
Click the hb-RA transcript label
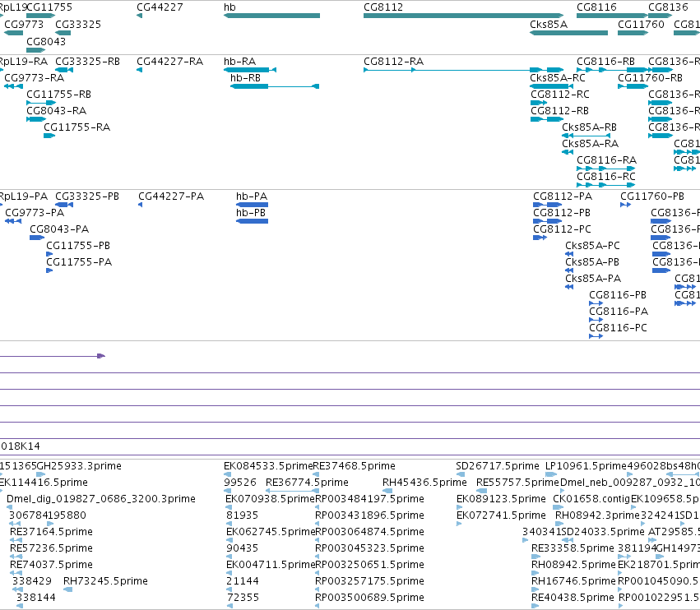[239, 61]
